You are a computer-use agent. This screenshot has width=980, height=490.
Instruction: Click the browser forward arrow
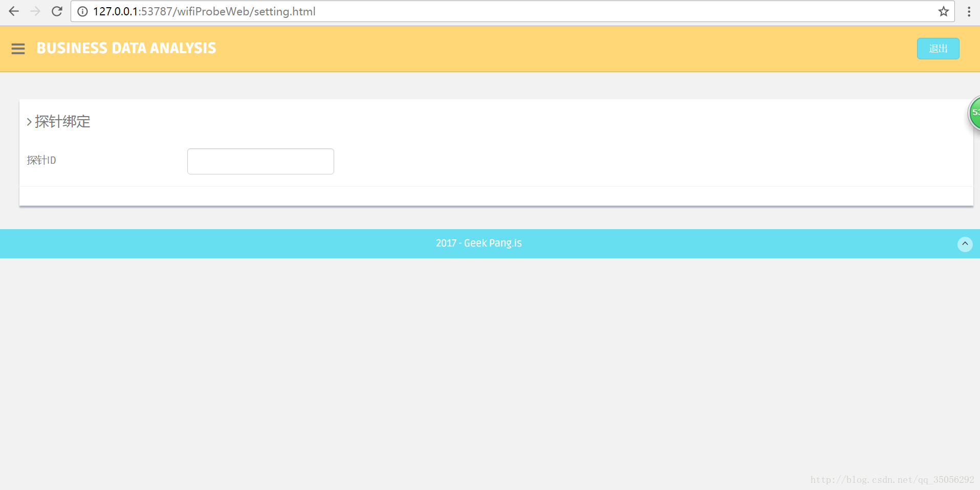[35, 11]
